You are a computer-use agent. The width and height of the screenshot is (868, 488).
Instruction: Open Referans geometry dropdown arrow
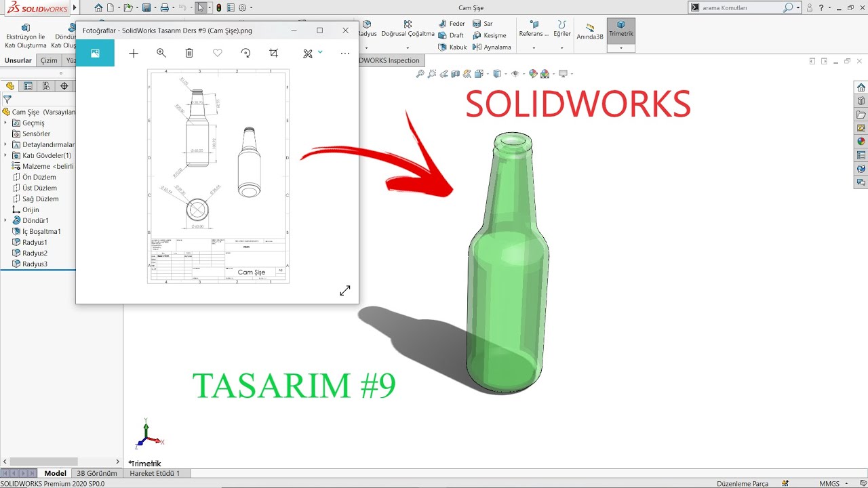coord(534,48)
